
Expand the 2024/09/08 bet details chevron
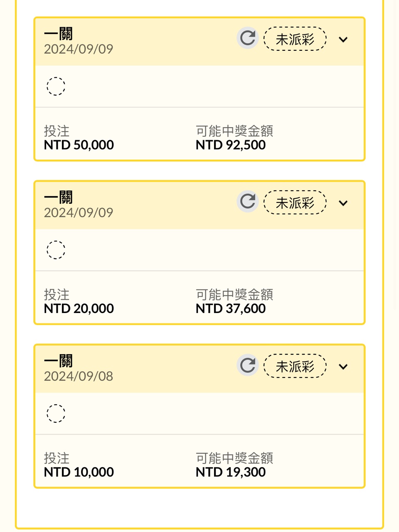pos(343,367)
